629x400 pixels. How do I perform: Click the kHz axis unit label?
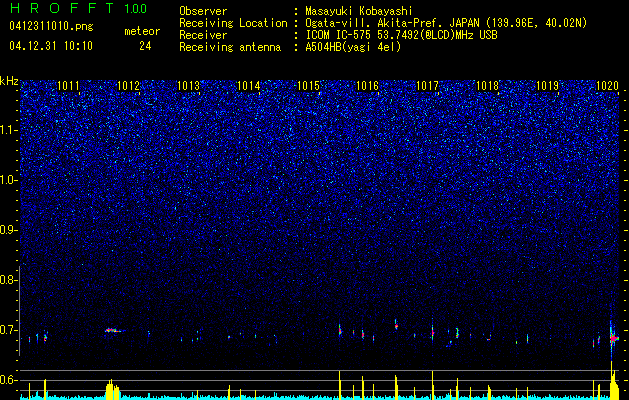coord(9,81)
